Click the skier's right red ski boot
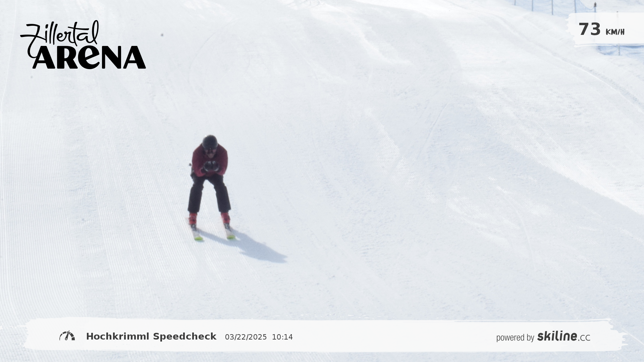Screen dimensions: 644x362 click(193, 219)
